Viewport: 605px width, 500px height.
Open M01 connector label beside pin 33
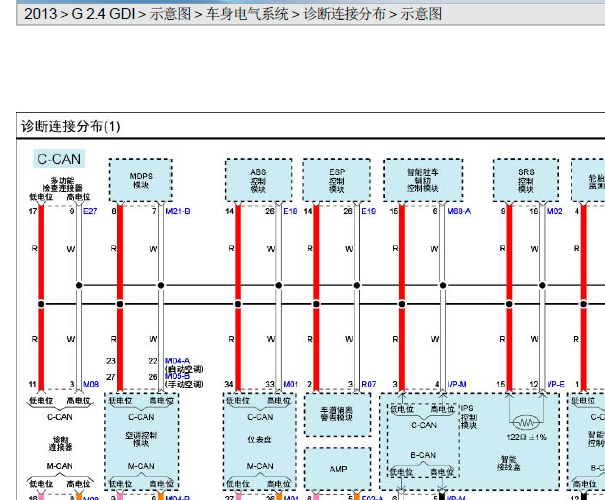(x=290, y=384)
